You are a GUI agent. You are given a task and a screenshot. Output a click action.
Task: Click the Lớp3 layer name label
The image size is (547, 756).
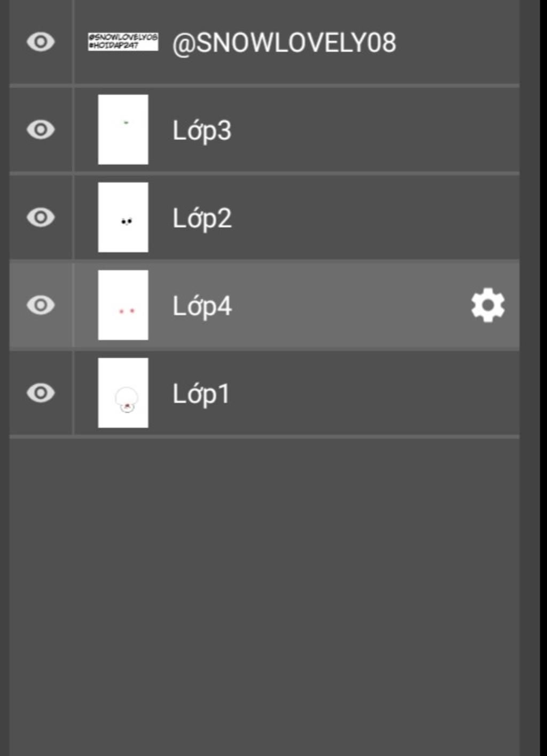coord(202,131)
